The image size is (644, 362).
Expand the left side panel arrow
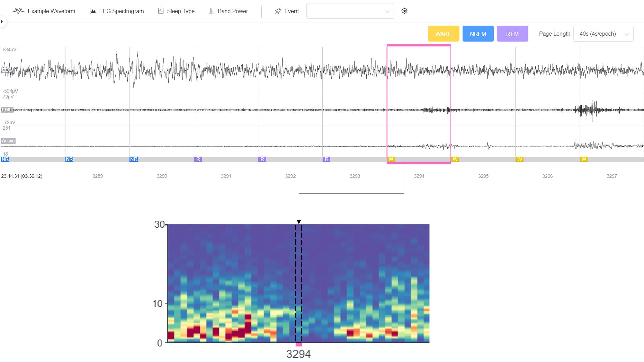pyautogui.click(x=2, y=22)
